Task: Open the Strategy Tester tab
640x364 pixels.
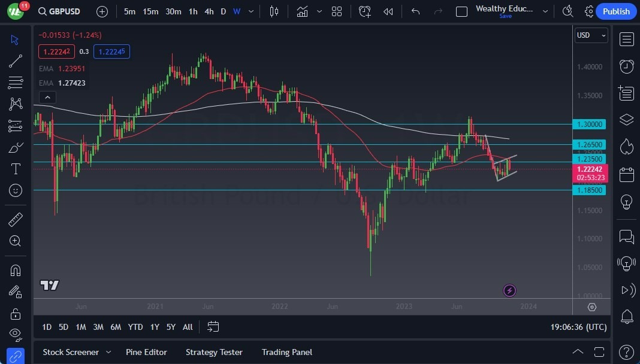Action: click(214, 352)
